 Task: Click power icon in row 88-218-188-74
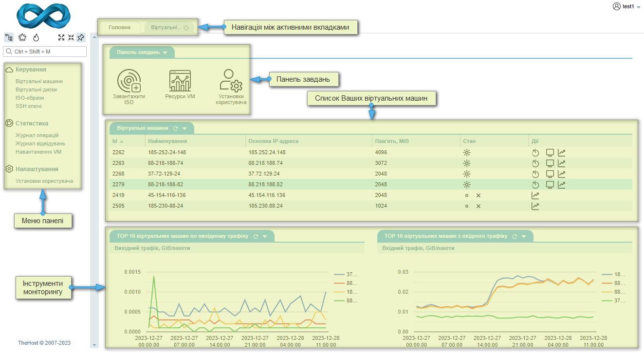[535, 163]
